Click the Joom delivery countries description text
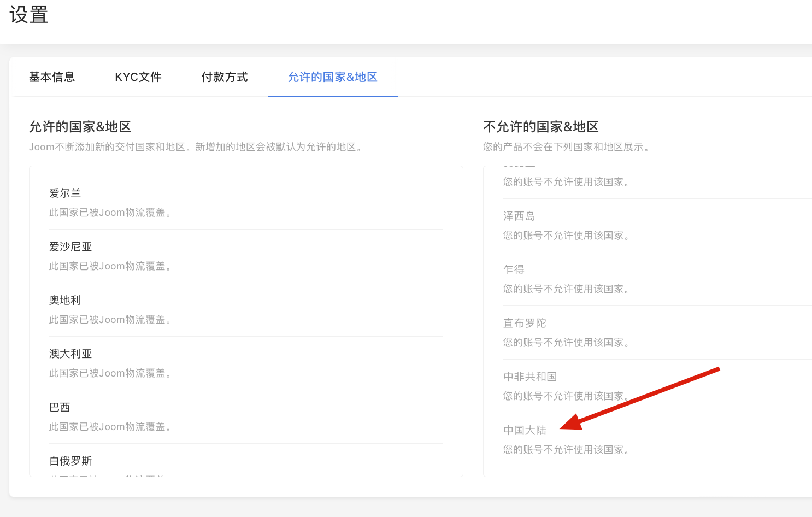 [x=196, y=147]
